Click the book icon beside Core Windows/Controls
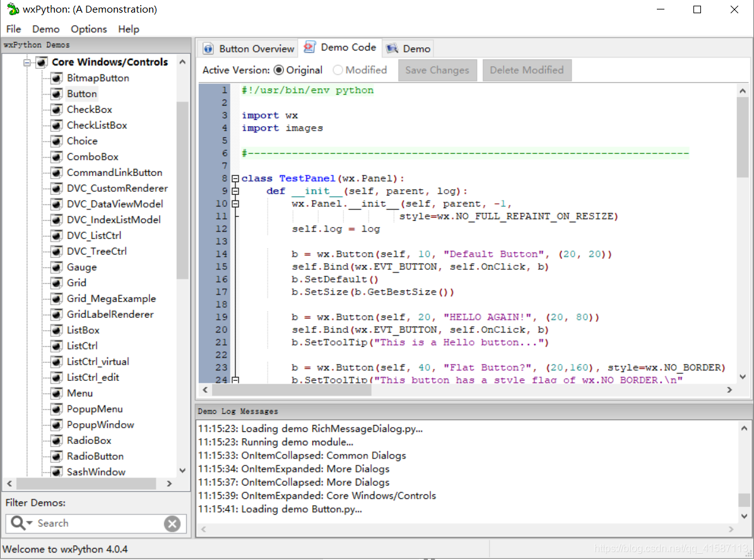This screenshot has height=560, width=754. [x=41, y=62]
